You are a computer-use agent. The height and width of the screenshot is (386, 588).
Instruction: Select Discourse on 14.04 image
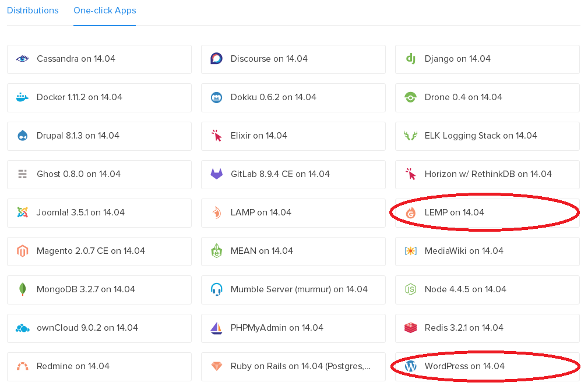click(x=293, y=59)
